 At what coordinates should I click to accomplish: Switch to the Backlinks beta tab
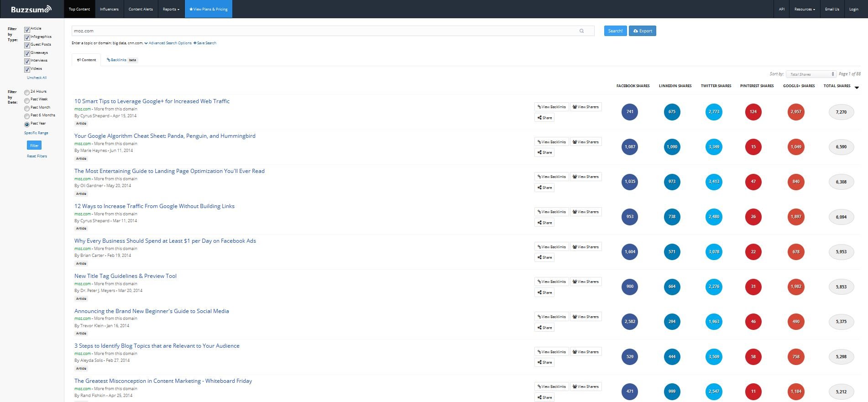121,60
